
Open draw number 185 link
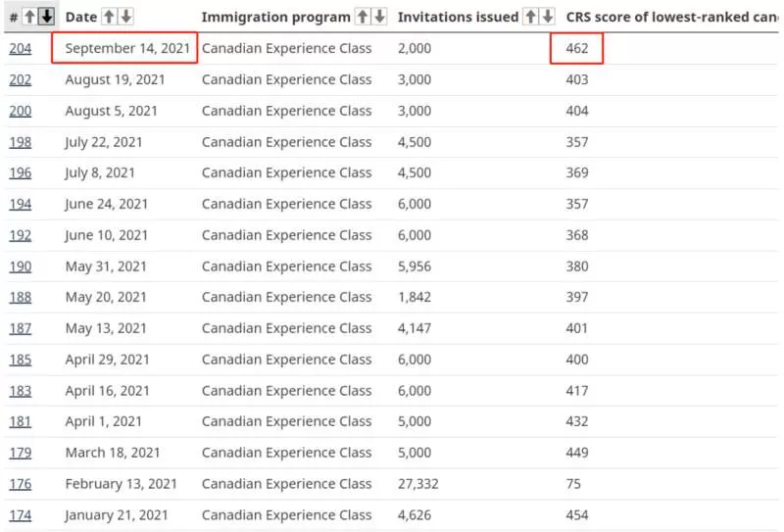[x=20, y=360]
